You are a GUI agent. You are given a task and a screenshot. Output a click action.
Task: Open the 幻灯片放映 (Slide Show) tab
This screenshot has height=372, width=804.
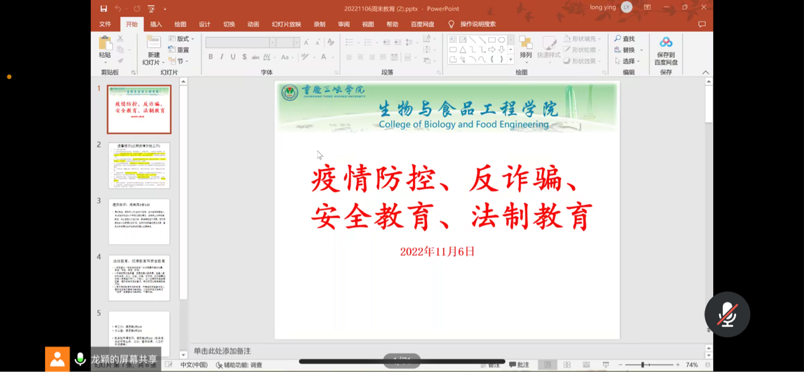coord(286,24)
